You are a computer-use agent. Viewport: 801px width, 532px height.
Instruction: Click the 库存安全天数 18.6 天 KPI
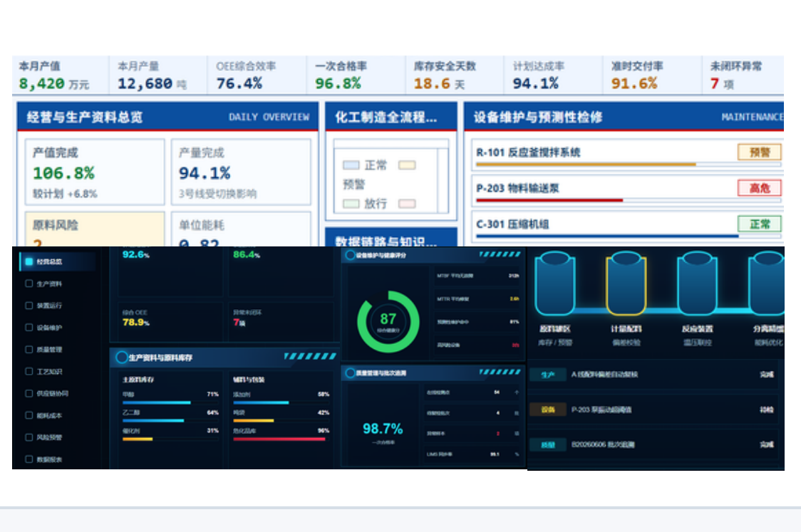tap(455, 75)
